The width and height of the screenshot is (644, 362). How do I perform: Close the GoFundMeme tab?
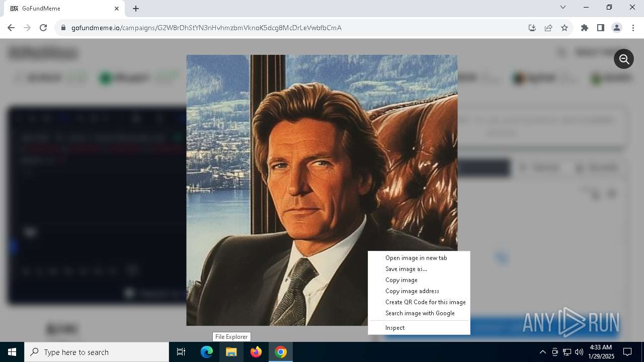pos(117,9)
